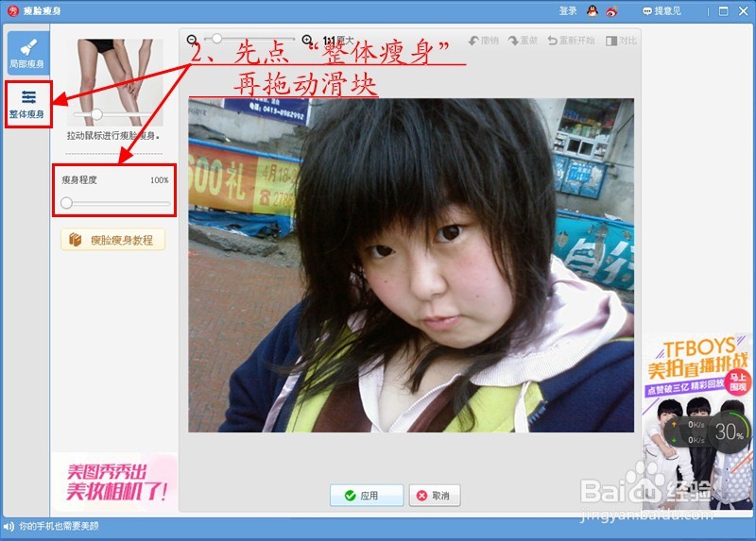Click the 30% network speed widget
The image size is (756, 541).
tap(708, 432)
